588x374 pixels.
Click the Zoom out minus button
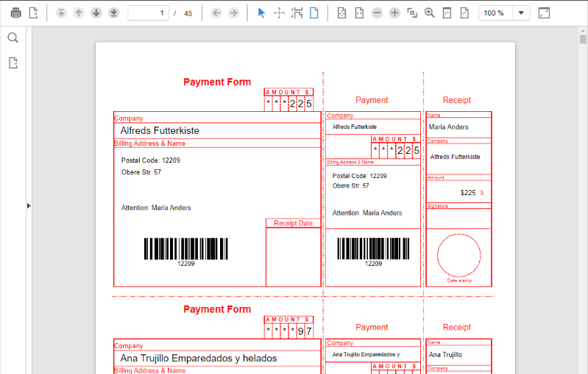pos(377,13)
